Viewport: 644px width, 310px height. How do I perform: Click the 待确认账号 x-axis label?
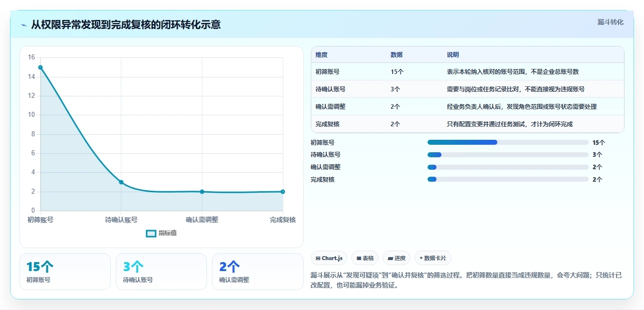click(121, 220)
